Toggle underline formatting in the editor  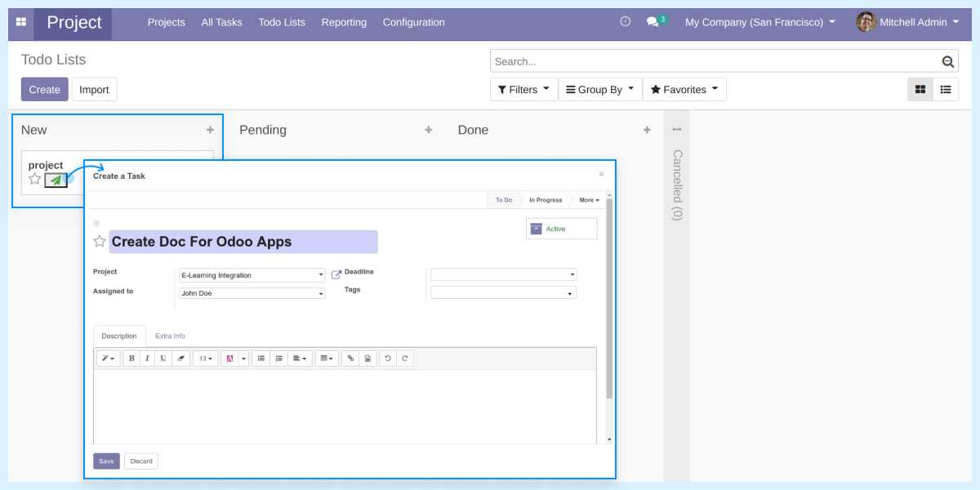[x=163, y=358]
